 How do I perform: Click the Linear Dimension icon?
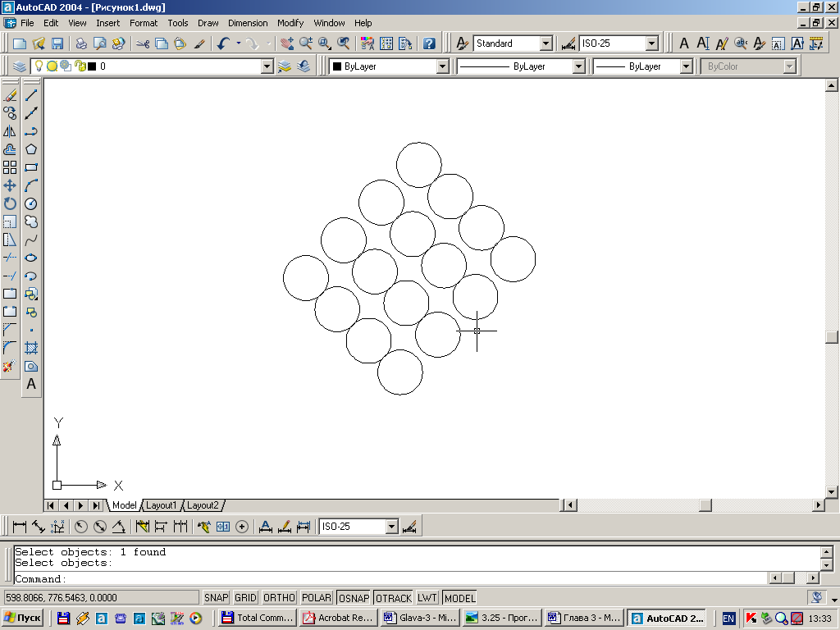click(20, 527)
